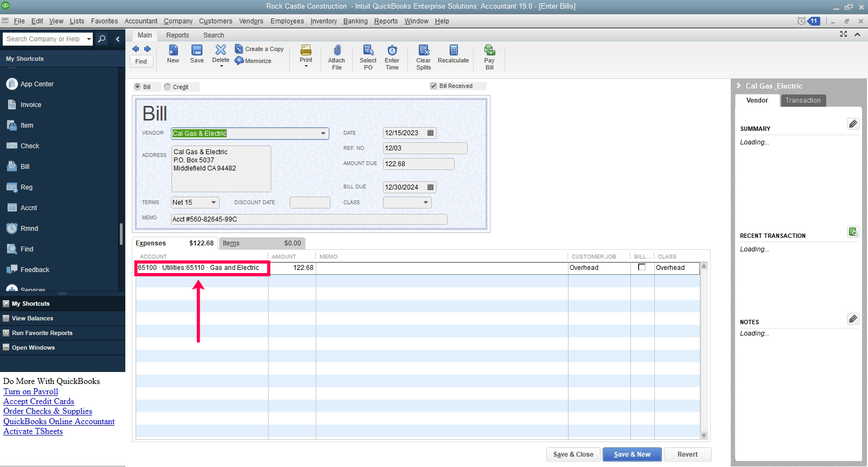The height and width of the screenshot is (467, 868).
Task: Click the Memorize icon
Action: 239,61
